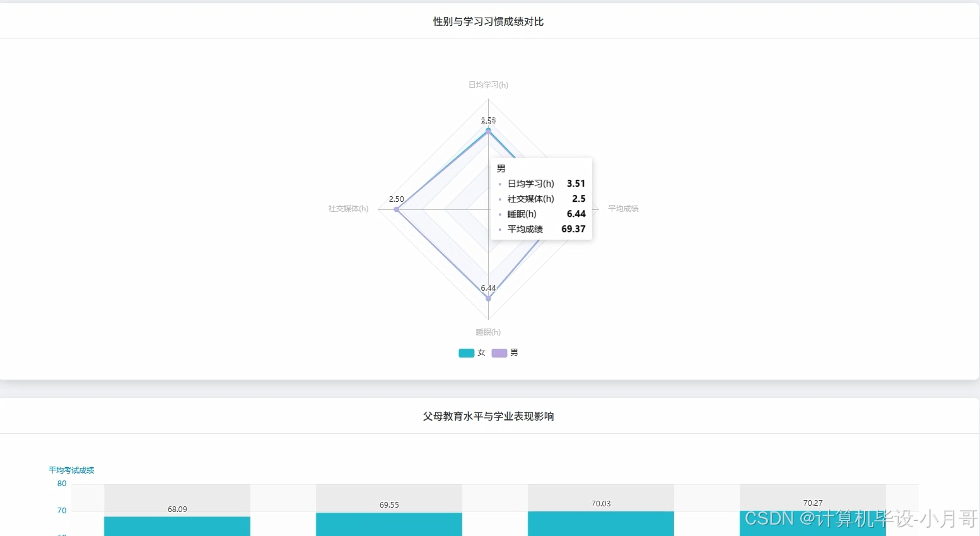Click the 性别与学习习惯成绩对比 card title
This screenshot has width=980, height=536.
(488, 21)
